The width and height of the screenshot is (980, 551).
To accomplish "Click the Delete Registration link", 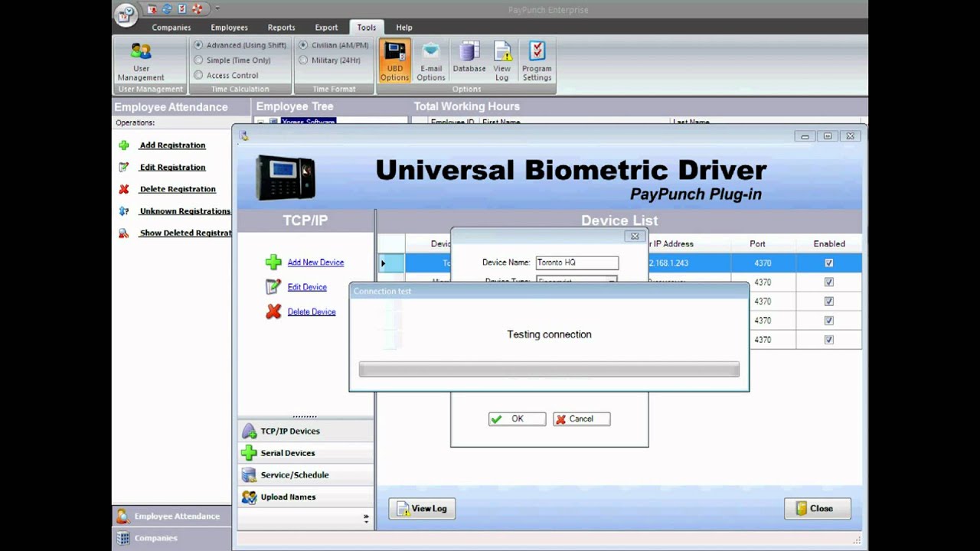I will click(x=178, y=189).
